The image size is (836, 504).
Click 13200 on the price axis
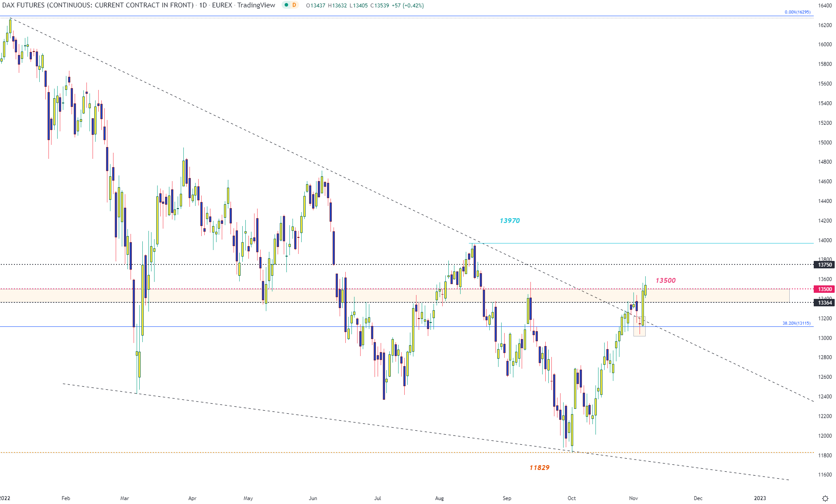(825, 319)
